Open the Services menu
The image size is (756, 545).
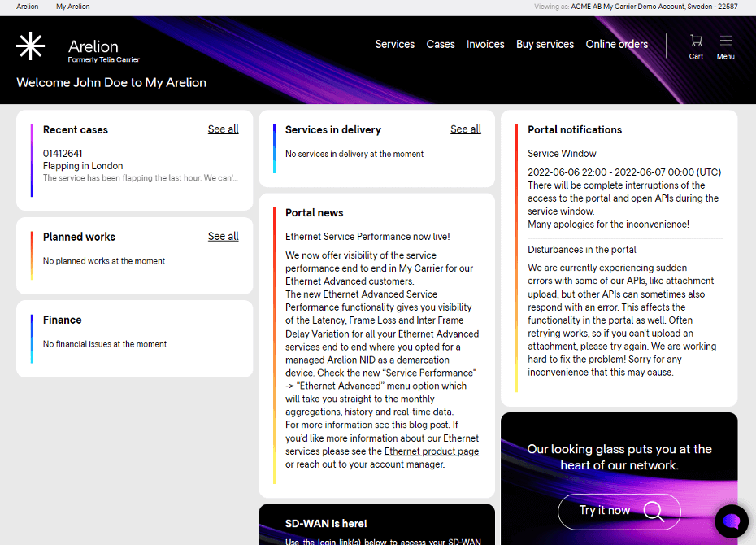click(x=395, y=45)
